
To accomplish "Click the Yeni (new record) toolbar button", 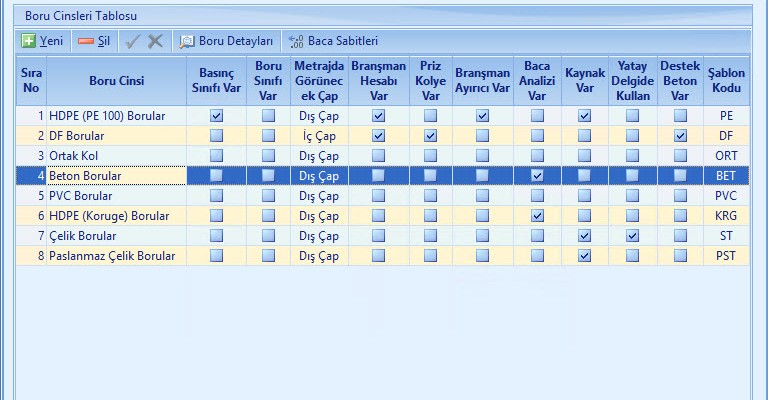I will 43,41.
